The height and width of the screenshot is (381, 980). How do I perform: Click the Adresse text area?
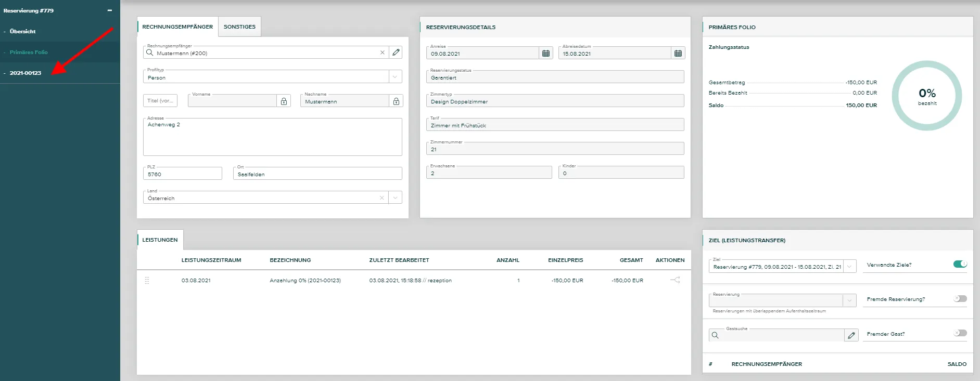click(x=272, y=137)
